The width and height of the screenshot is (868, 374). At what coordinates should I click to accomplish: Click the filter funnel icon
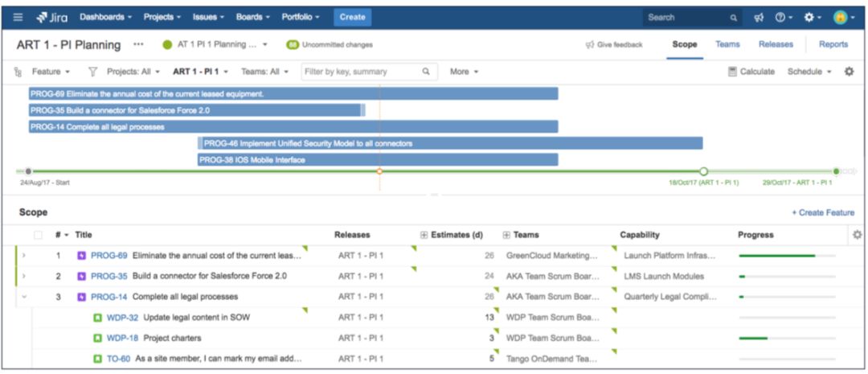(93, 72)
